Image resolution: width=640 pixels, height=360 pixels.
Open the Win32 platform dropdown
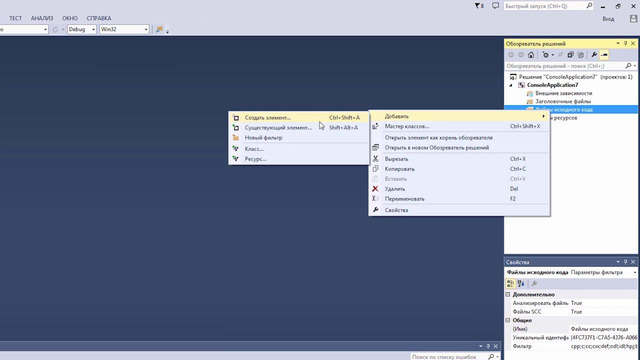tap(124, 29)
